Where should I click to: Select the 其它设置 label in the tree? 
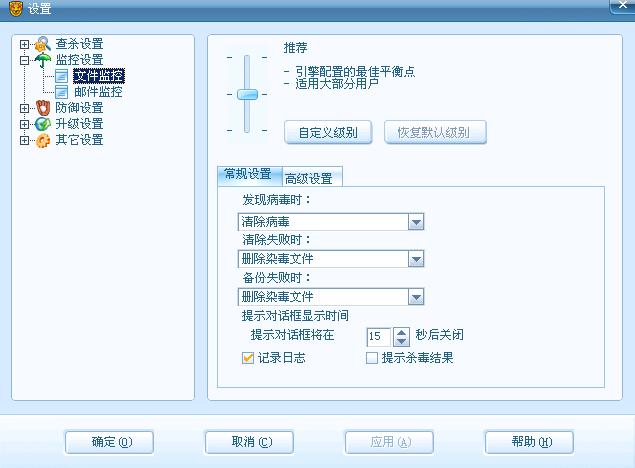coord(79,140)
